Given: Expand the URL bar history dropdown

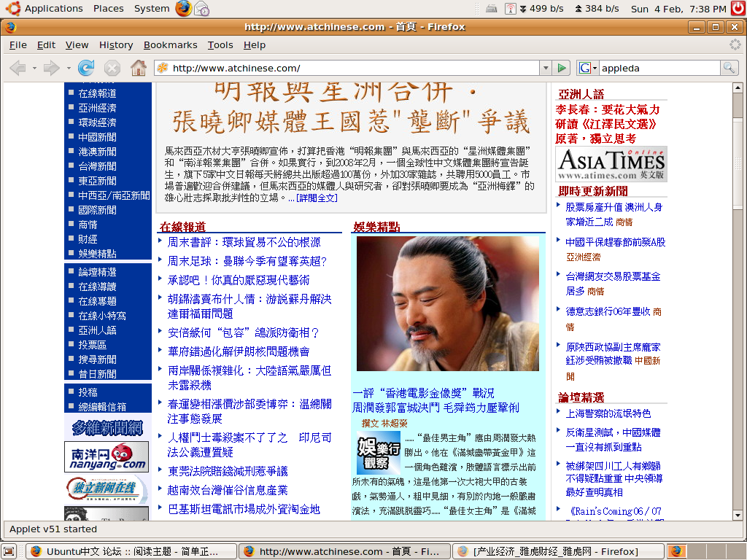Looking at the screenshot, I should click(x=546, y=68).
